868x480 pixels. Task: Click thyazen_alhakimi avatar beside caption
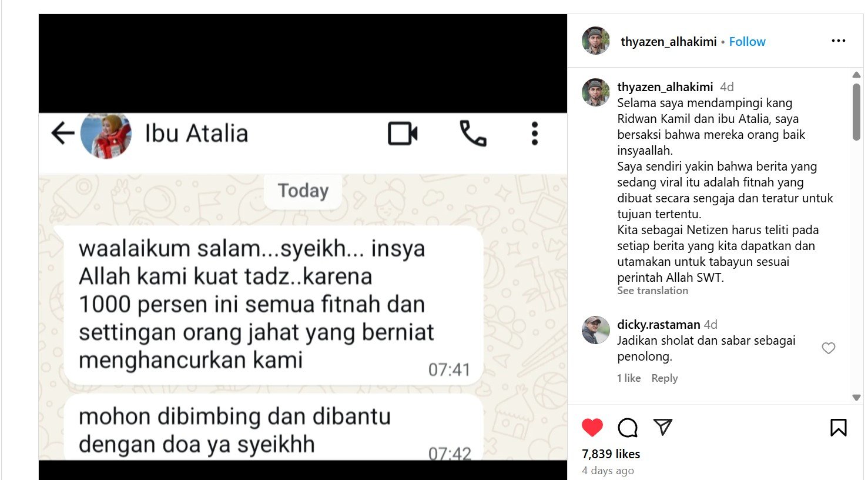596,92
